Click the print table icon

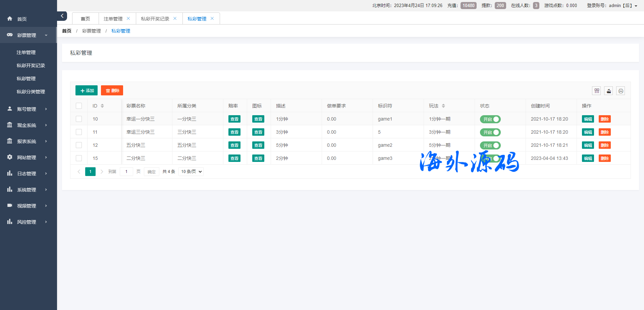tap(621, 91)
